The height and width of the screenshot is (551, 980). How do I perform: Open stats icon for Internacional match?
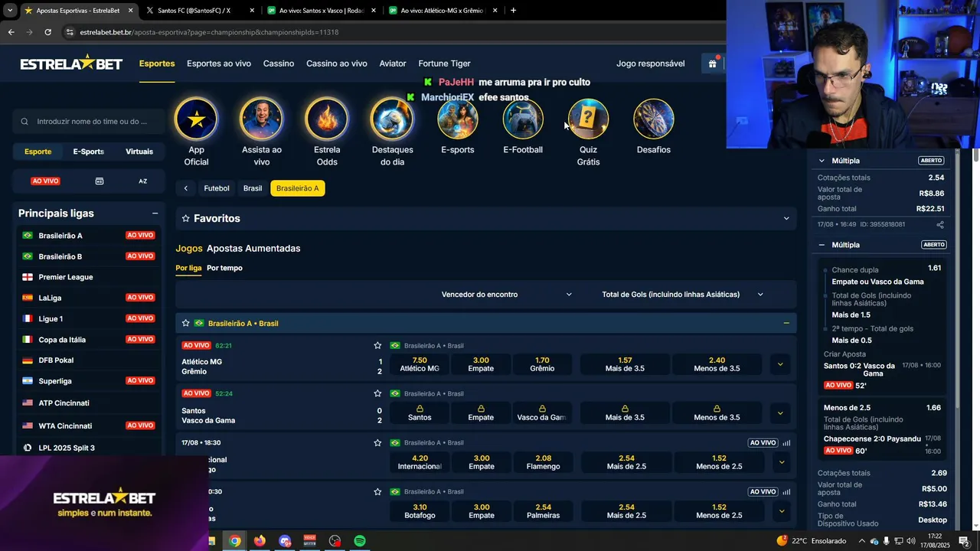786,442
